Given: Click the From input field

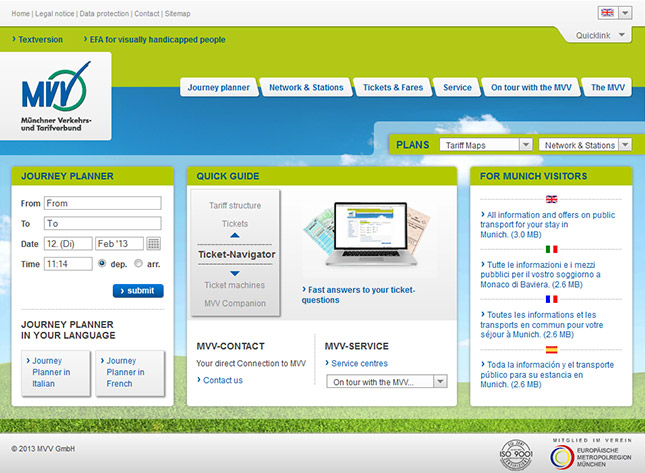Looking at the screenshot, I should [x=102, y=203].
